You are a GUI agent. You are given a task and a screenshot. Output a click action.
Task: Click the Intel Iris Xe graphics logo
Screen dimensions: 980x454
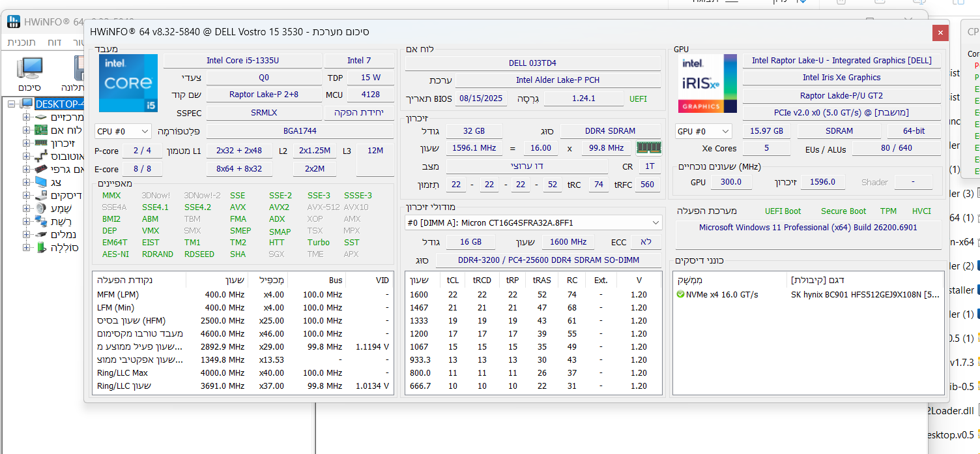[707, 83]
